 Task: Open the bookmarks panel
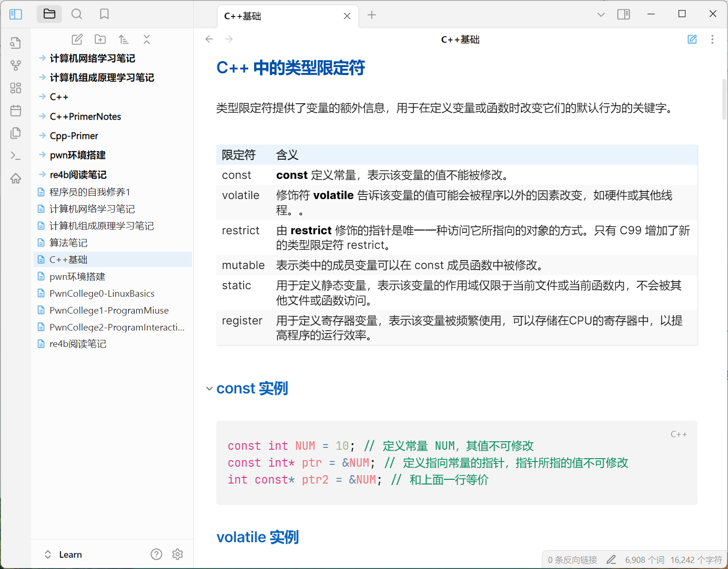104,14
